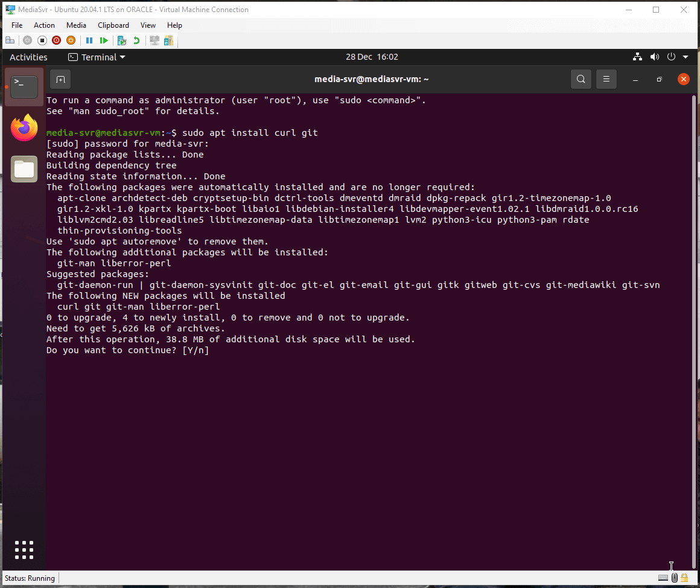This screenshot has width=700, height=588.
Task: Close the terminal with the orange X button
Action: (x=684, y=79)
